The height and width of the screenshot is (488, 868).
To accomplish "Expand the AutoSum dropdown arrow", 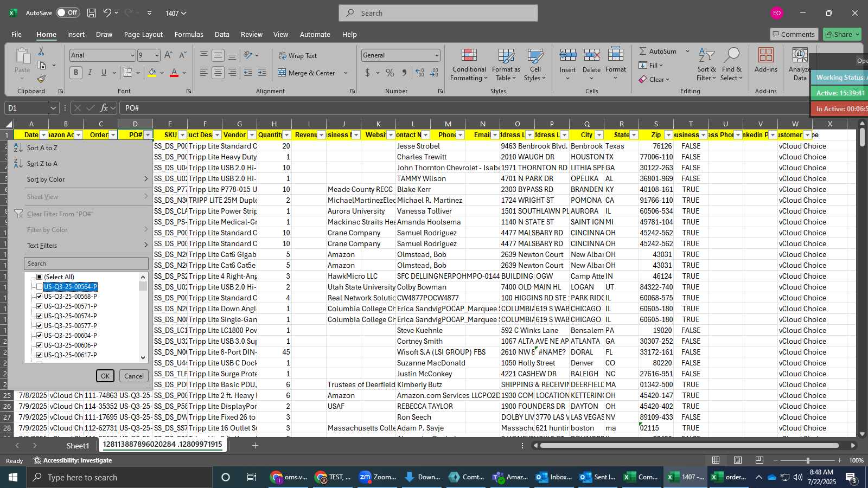I will point(687,51).
